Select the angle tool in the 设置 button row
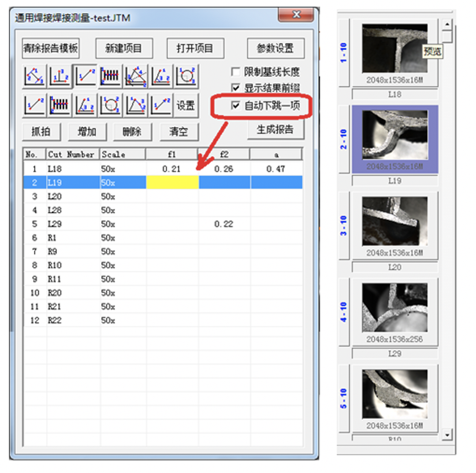 85,105
